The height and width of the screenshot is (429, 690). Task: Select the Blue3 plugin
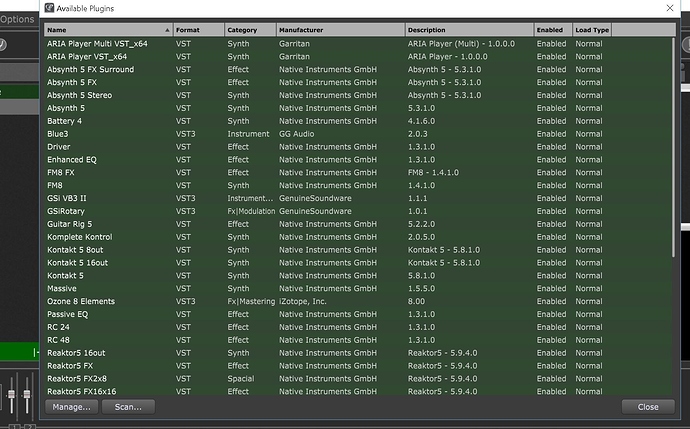click(x=358, y=134)
